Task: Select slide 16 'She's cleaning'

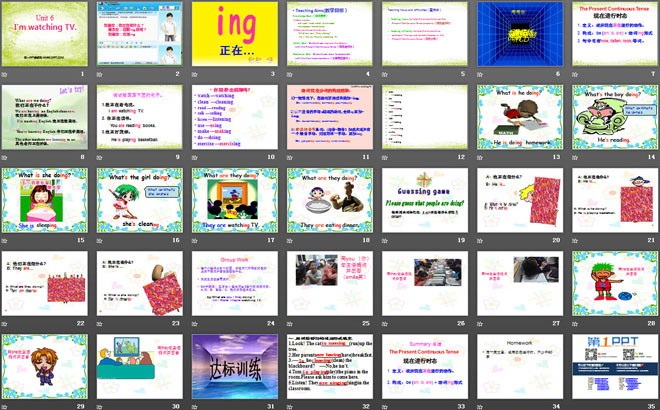Action: (x=140, y=200)
